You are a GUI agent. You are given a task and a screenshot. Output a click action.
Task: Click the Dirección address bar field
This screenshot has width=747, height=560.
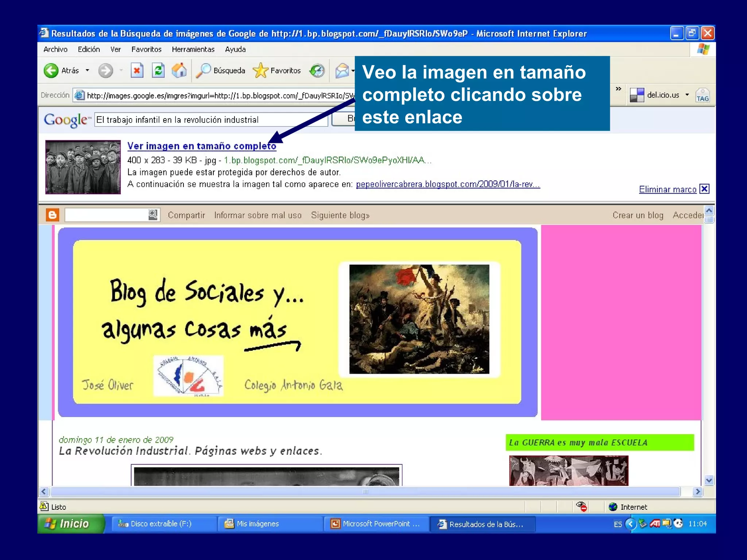point(214,96)
